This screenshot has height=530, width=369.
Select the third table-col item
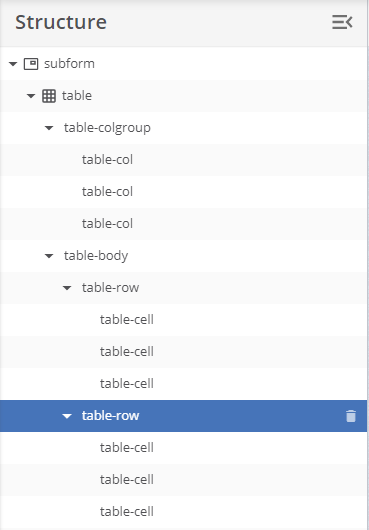[x=184, y=224]
